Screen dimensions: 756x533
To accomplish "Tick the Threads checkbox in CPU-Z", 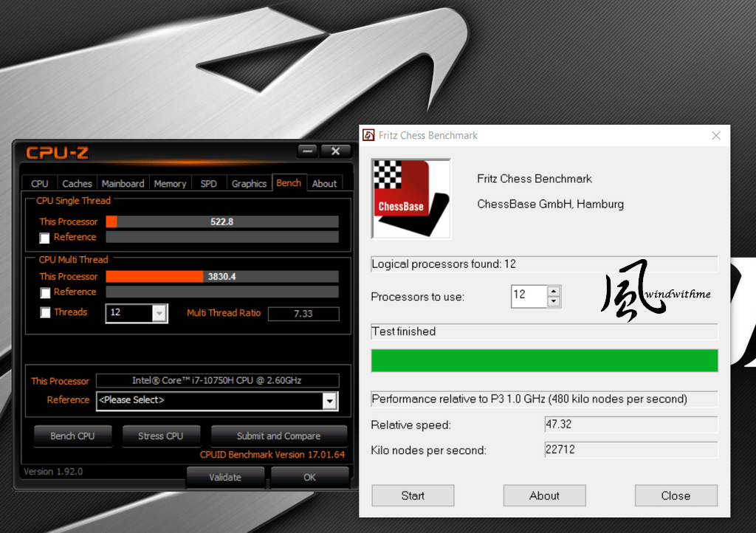I will point(45,313).
